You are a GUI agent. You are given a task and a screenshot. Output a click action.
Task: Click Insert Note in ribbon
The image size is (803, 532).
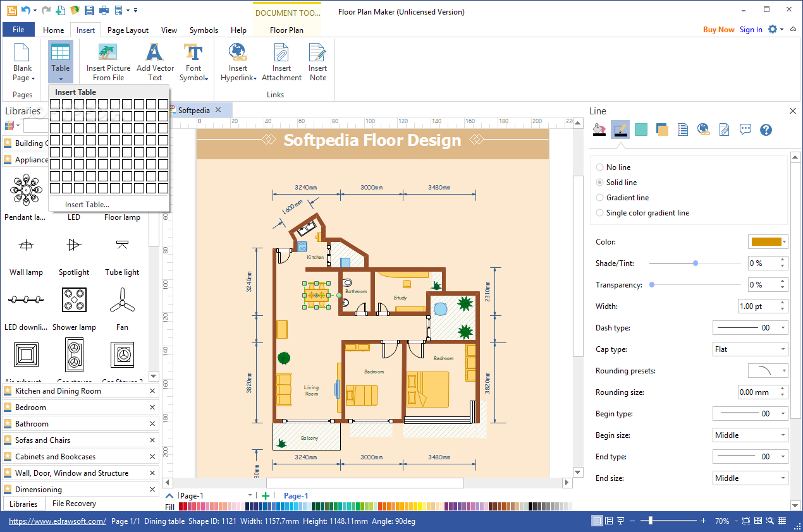(x=317, y=62)
